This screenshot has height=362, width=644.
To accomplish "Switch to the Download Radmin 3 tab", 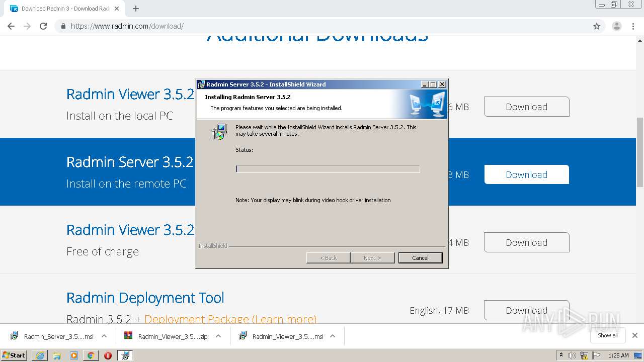I will click(64, 9).
